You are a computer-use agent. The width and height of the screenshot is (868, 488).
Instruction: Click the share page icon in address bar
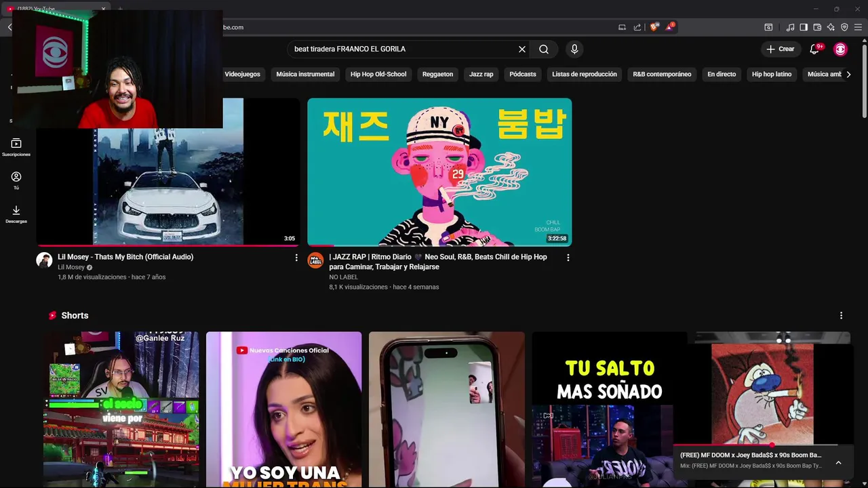[637, 27]
